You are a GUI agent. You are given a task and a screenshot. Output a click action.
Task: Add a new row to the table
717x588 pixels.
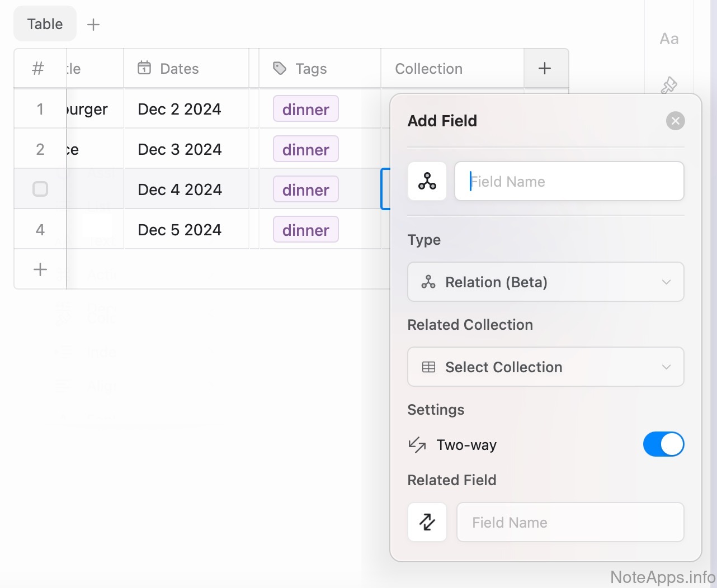pos(40,269)
